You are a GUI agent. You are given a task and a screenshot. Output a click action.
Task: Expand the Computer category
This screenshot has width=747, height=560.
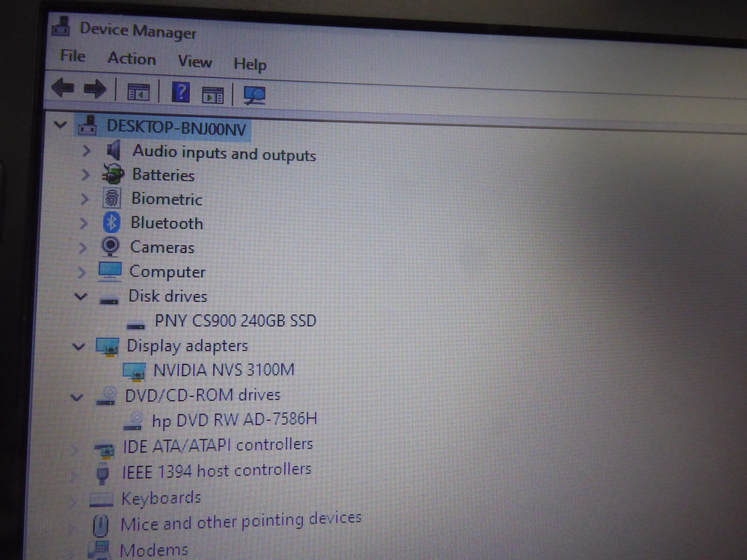[82, 272]
